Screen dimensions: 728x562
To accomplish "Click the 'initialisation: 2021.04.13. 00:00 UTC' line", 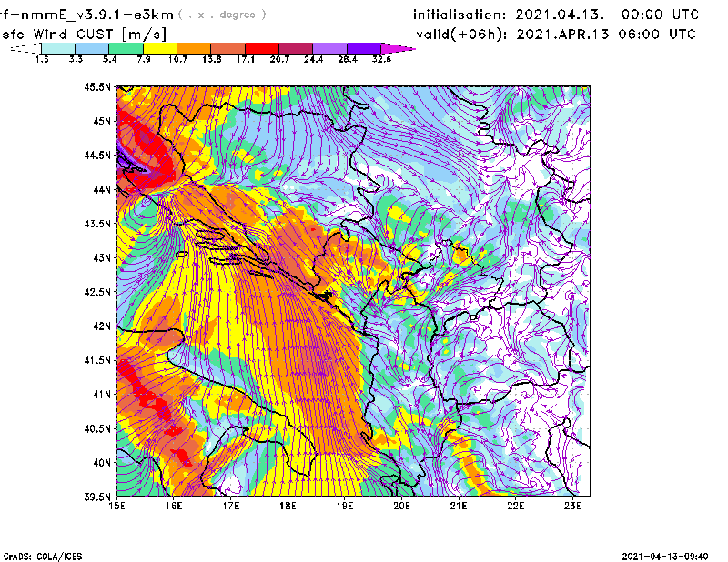I will click(556, 15).
